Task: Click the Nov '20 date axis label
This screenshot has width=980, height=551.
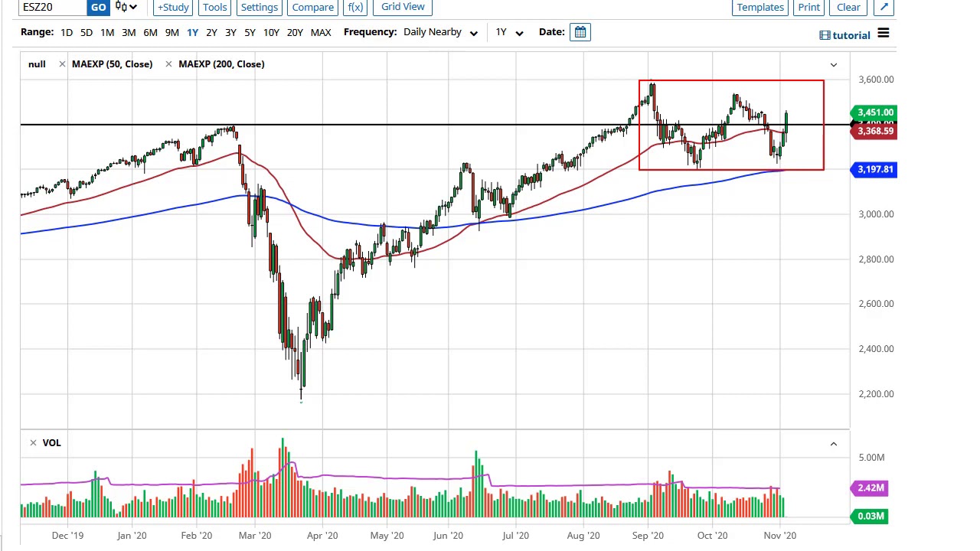Action: click(779, 536)
